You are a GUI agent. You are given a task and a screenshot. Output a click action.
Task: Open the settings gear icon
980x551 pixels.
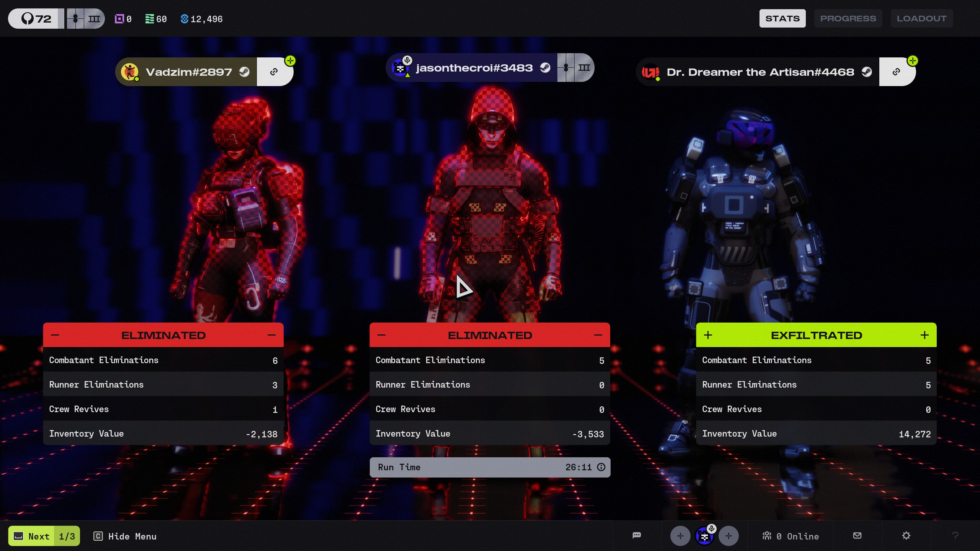coord(906,536)
